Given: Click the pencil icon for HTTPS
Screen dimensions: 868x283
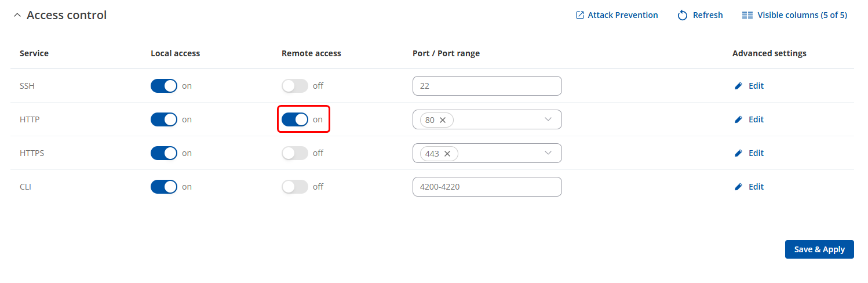Looking at the screenshot, I should [x=738, y=153].
